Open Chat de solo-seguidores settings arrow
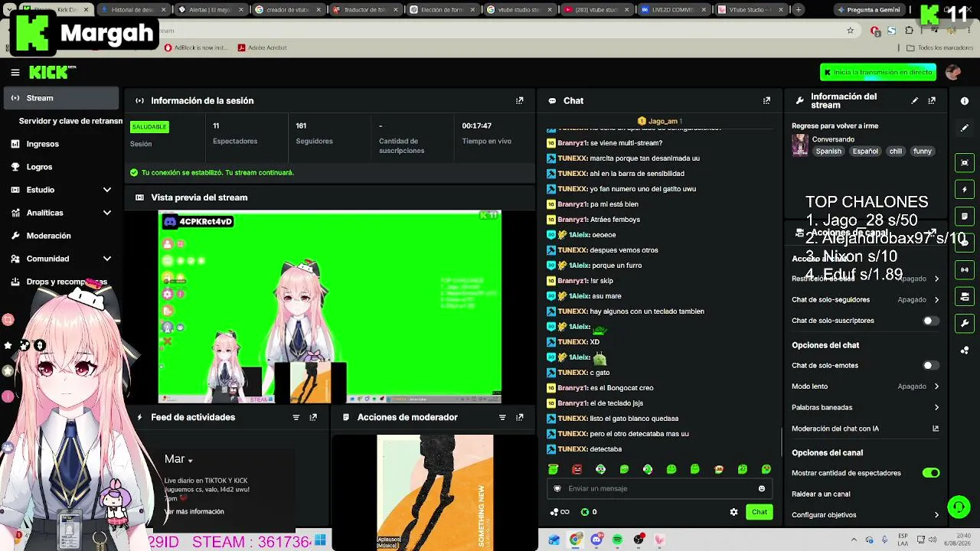Image resolution: width=980 pixels, height=551 pixels. 936,300
